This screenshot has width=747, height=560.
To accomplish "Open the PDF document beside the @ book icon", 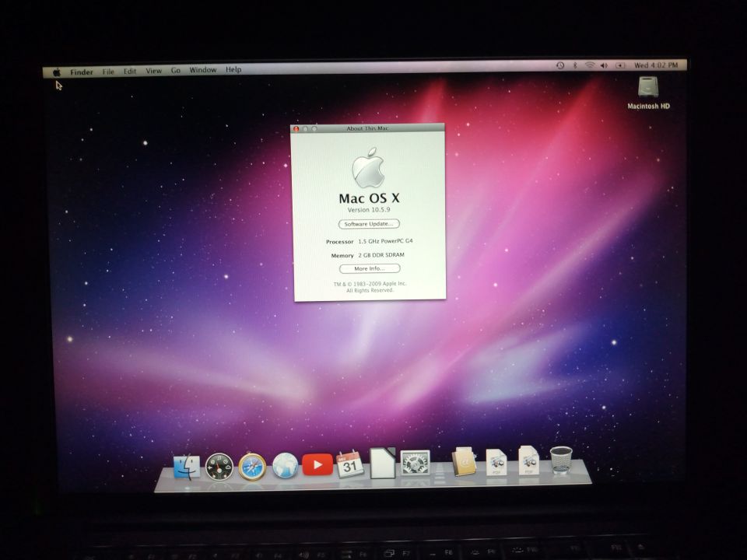I will pyautogui.click(x=496, y=461).
